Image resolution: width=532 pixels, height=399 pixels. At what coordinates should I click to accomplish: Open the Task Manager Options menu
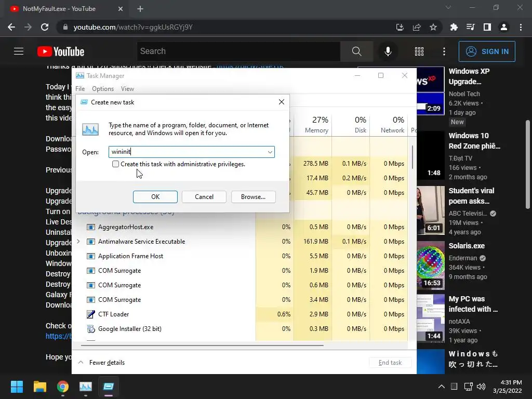point(103,89)
